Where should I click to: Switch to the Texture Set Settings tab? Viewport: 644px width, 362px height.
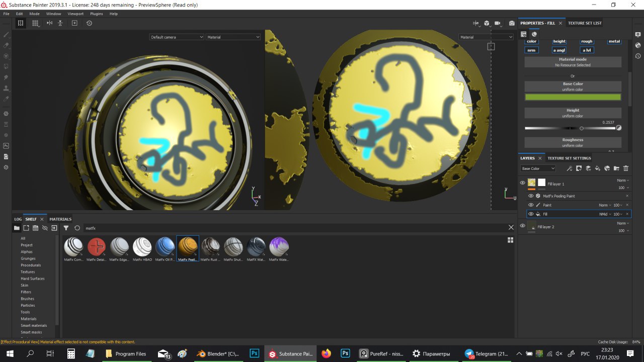pos(569,158)
